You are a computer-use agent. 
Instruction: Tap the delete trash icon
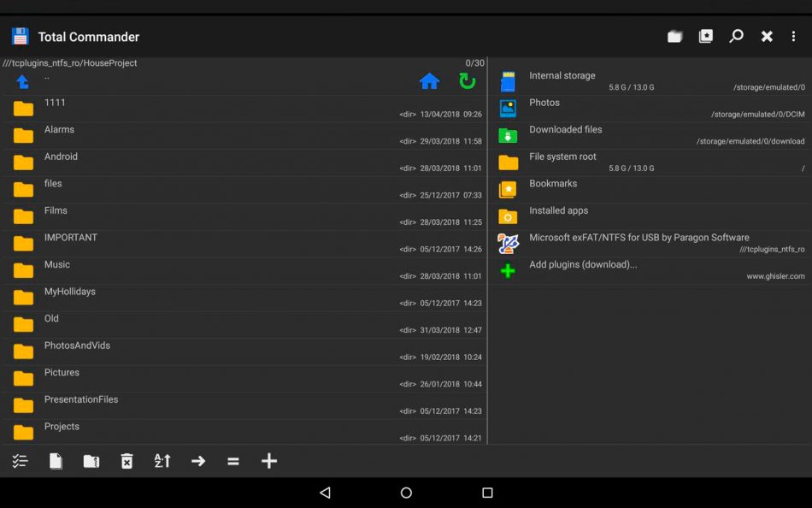tap(127, 461)
